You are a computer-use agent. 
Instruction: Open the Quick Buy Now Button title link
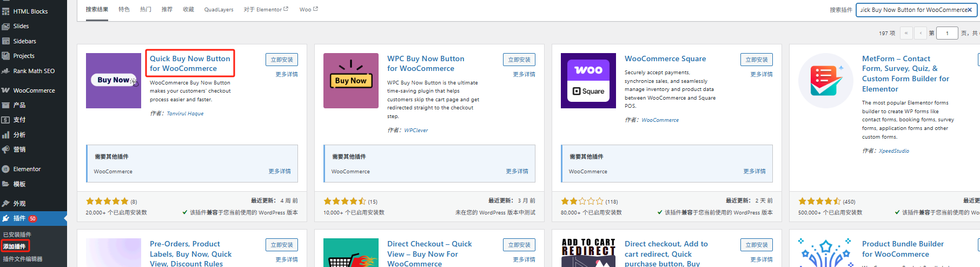tap(190, 63)
